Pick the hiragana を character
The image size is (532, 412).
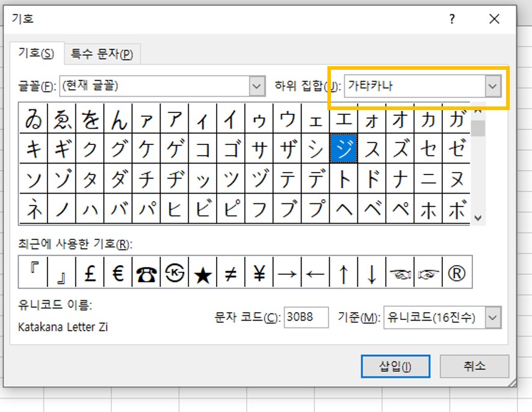(90, 118)
